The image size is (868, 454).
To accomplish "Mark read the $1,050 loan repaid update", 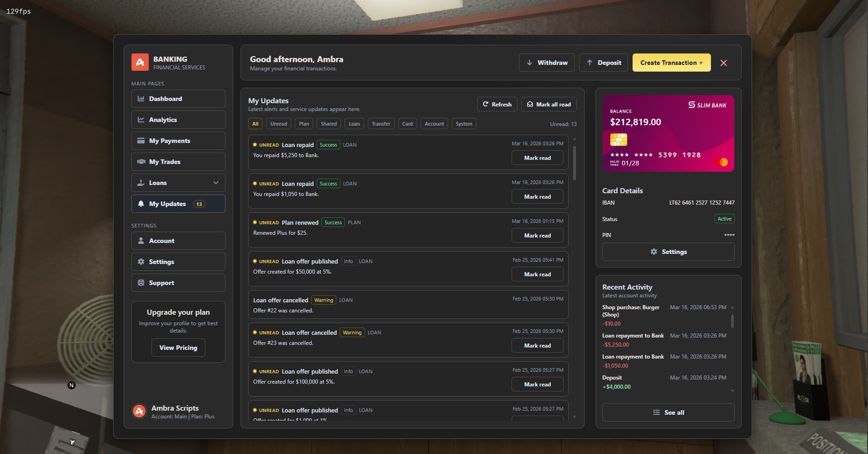I will 537,197.
